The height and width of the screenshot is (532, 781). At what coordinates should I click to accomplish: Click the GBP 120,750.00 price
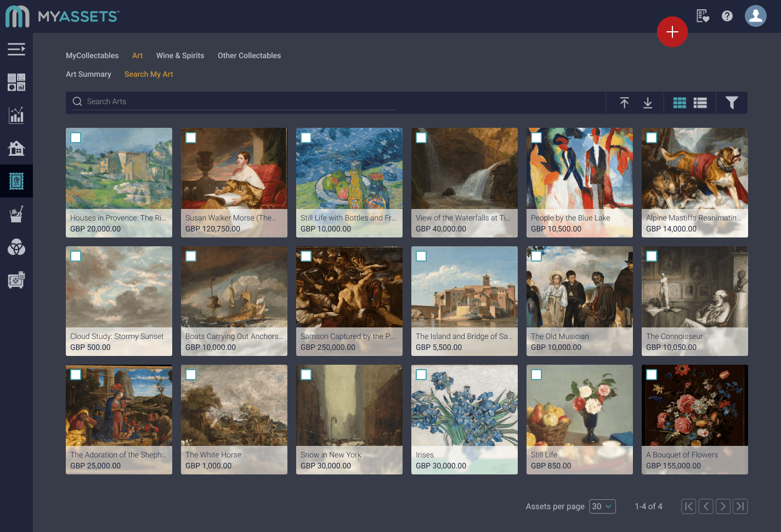pos(213,229)
